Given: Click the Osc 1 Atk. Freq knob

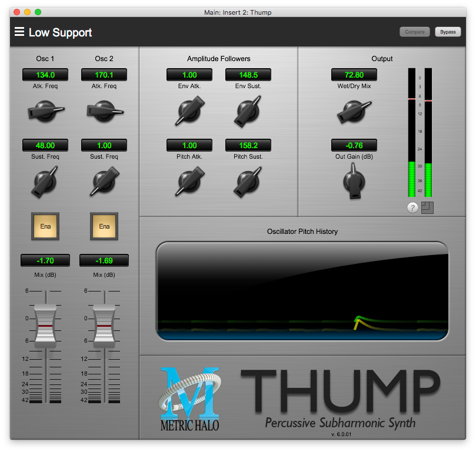Looking at the screenshot, I should pos(45,110).
